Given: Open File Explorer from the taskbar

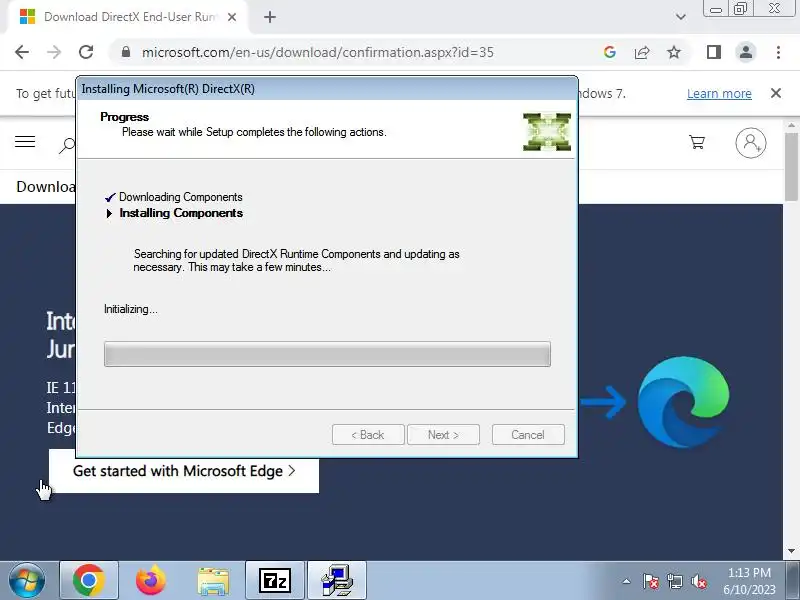Looking at the screenshot, I should pos(213,581).
